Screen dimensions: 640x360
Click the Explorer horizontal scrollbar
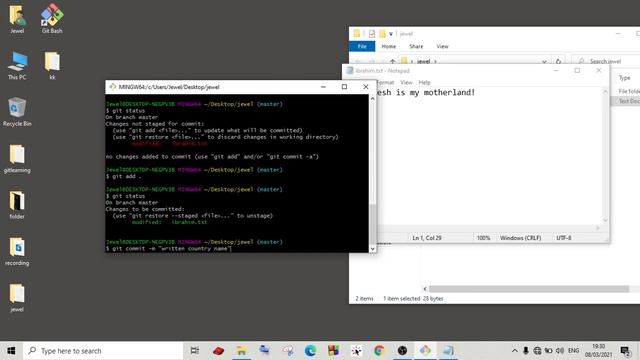(529, 289)
